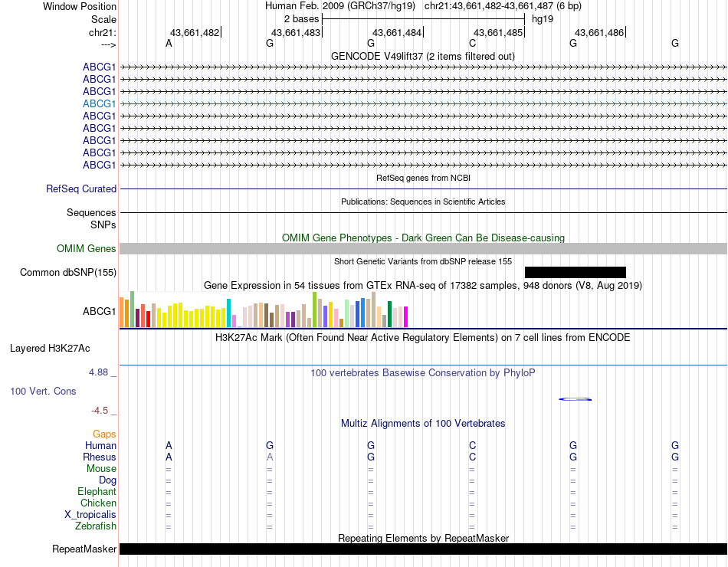
Task: Click the SNPs track label
Action: (x=103, y=225)
